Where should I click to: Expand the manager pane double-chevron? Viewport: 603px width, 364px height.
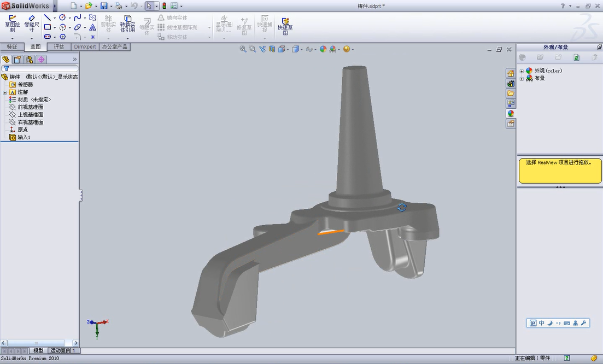(x=74, y=59)
